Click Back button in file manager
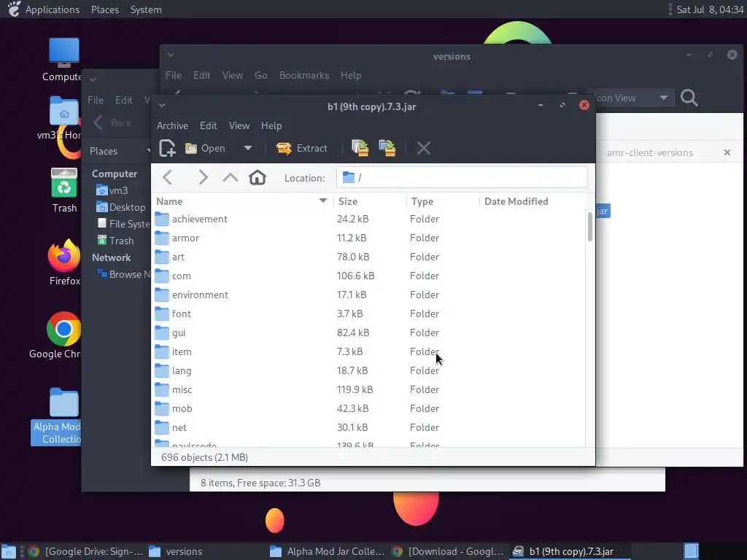Screen dimensions: 747x560 click(113, 122)
